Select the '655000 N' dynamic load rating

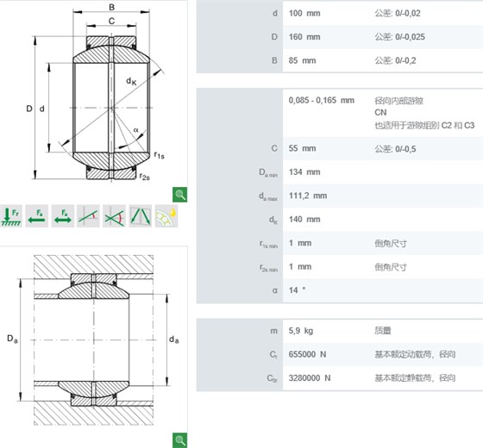point(307,354)
